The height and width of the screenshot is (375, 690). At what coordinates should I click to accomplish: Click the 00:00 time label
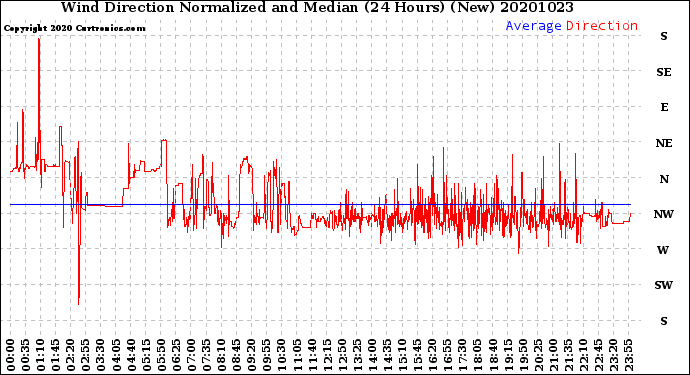[11, 355]
